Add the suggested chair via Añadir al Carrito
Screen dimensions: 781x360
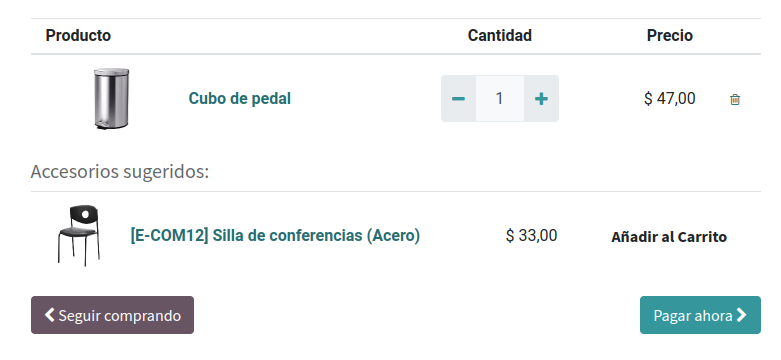[669, 237]
